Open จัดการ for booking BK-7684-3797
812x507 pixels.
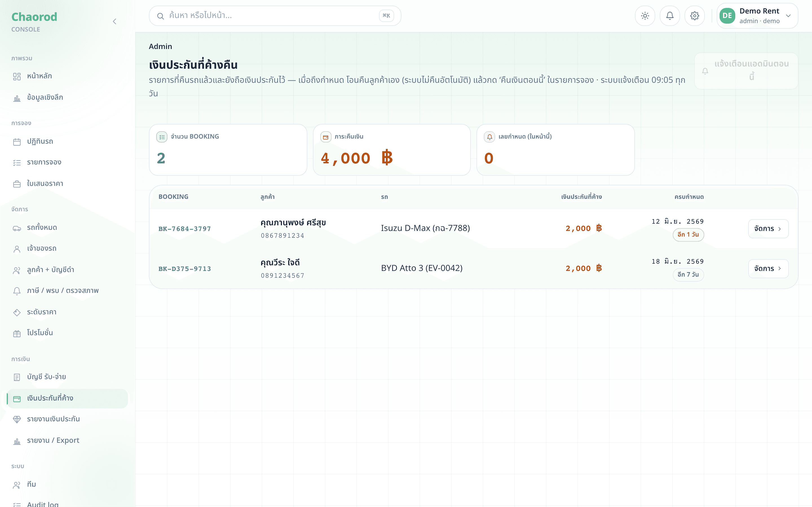768,229
